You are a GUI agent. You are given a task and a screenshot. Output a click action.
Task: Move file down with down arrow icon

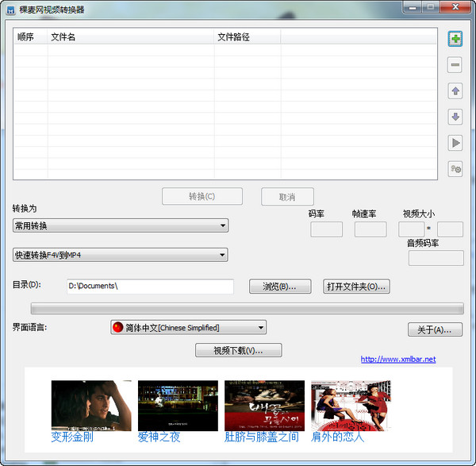click(x=455, y=117)
